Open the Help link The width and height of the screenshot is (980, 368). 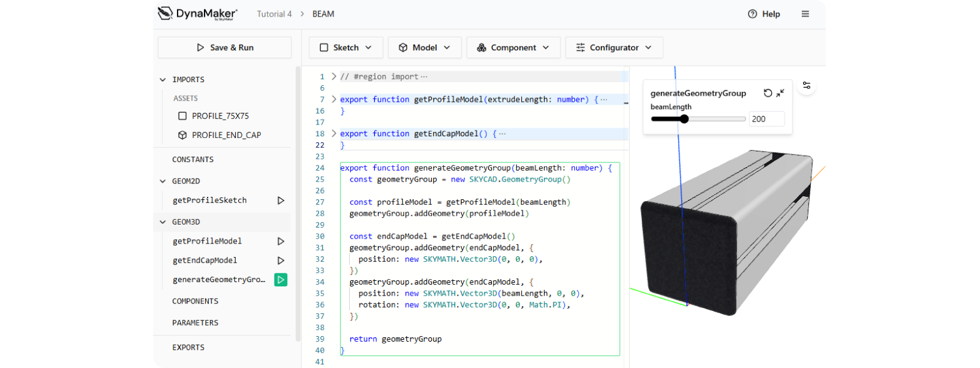tap(764, 14)
